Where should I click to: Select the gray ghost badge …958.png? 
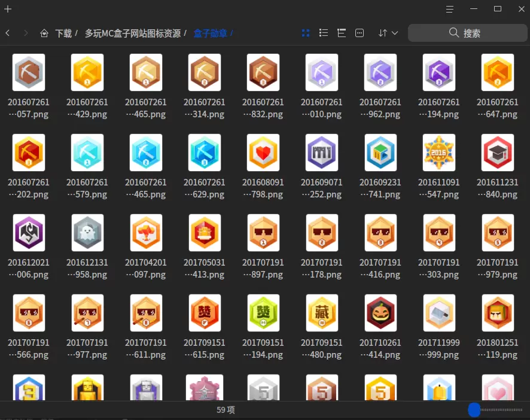click(87, 233)
